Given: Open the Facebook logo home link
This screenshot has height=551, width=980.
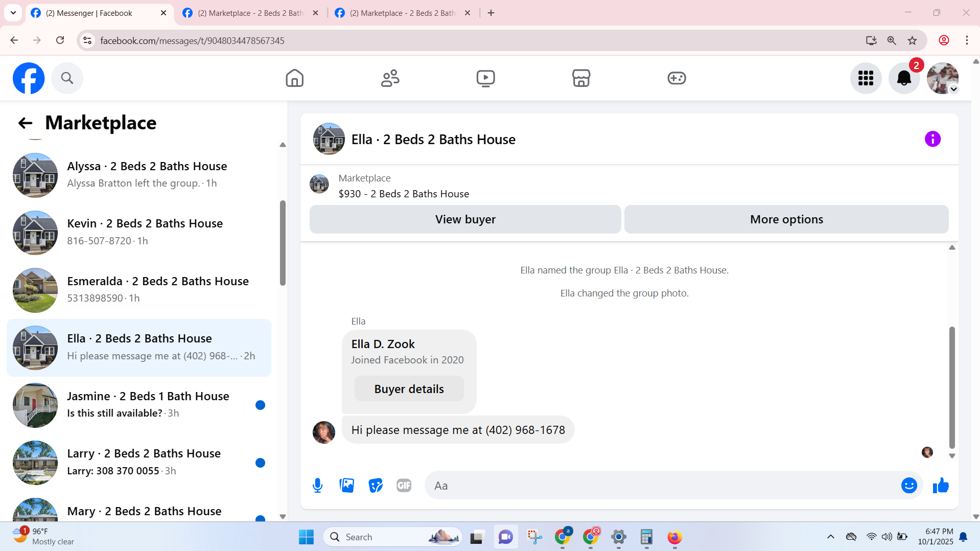Looking at the screenshot, I should click(x=29, y=78).
